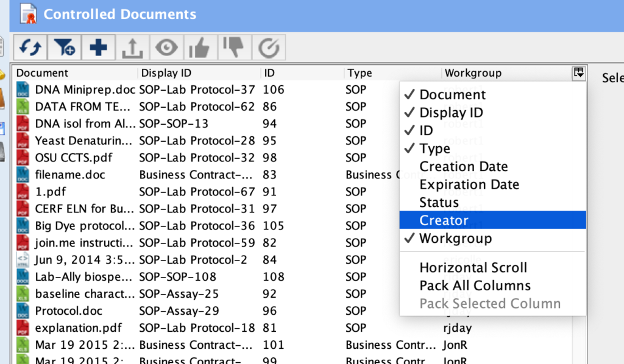Image resolution: width=624 pixels, height=364 pixels.
Task: Enable Horizontal Scroll option
Action: (473, 267)
